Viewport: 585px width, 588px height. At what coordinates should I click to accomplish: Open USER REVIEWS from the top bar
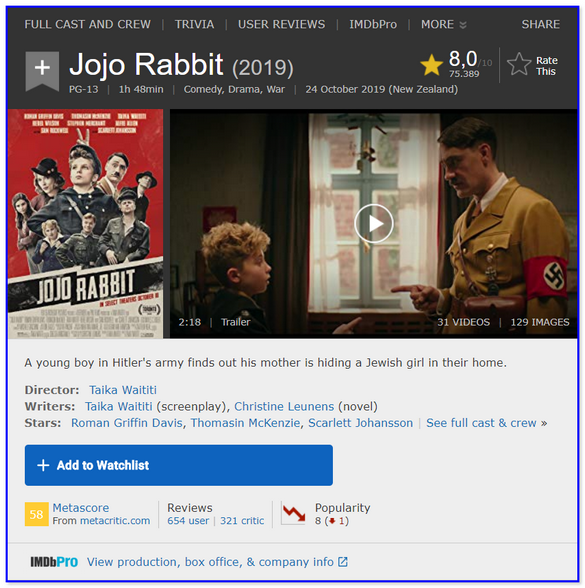tap(281, 24)
